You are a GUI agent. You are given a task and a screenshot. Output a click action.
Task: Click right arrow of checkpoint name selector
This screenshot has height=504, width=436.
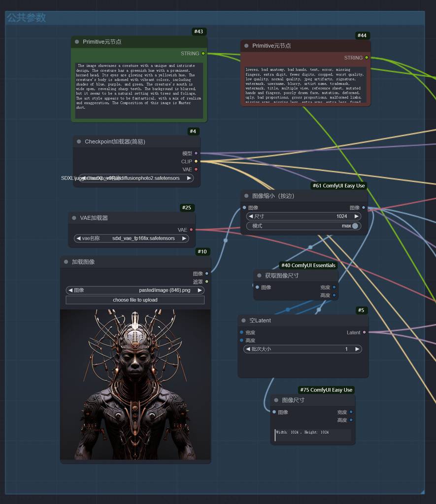tap(189, 178)
